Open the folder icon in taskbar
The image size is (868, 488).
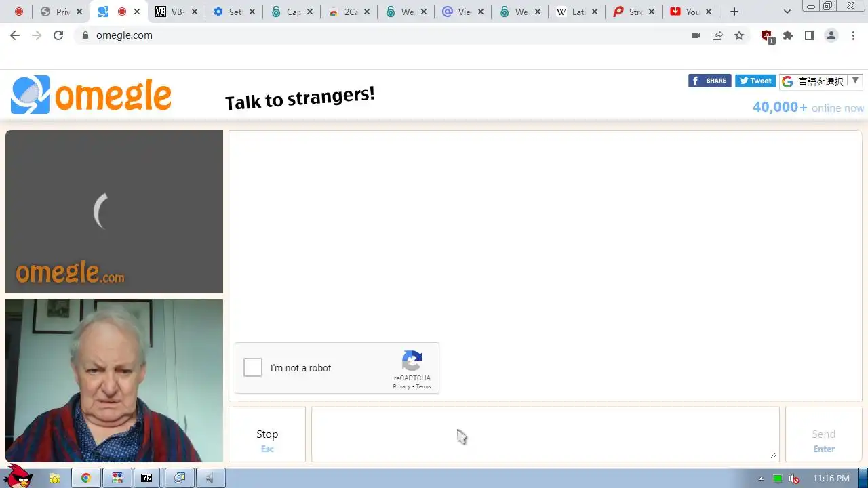(x=55, y=479)
